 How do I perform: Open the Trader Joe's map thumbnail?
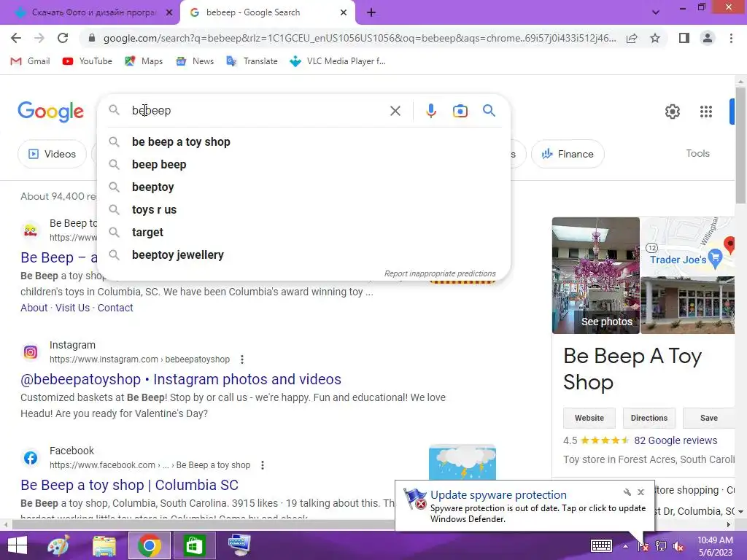(x=687, y=246)
